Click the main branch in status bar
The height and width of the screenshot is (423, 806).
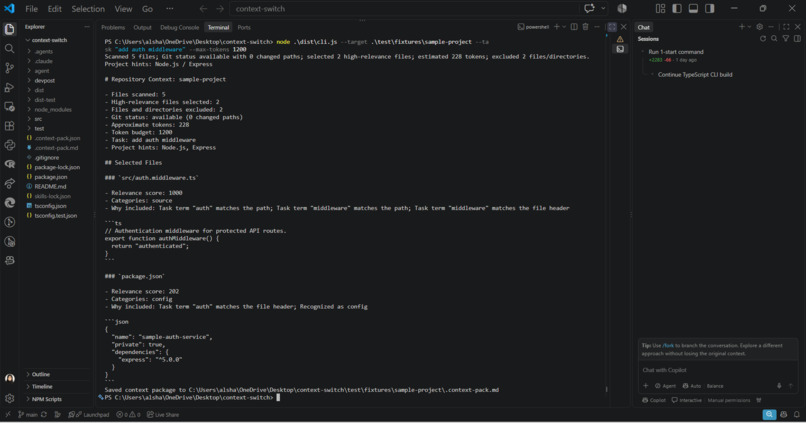click(x=28, y=414)
